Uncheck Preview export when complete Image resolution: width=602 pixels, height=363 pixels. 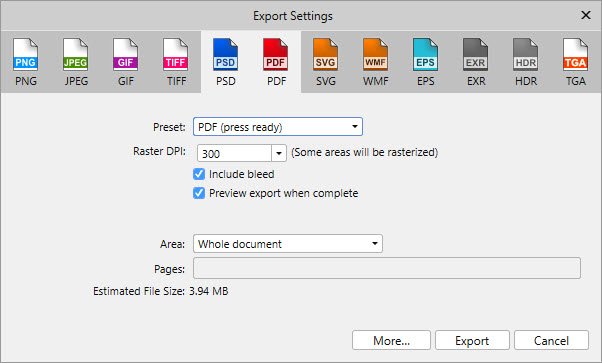pos(199,193)
